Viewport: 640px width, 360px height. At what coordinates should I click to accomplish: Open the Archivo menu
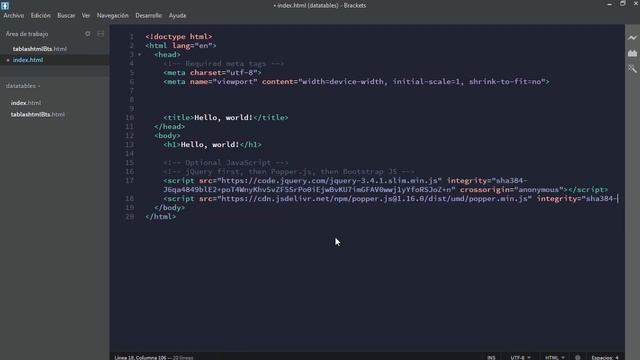click(14, 16)
